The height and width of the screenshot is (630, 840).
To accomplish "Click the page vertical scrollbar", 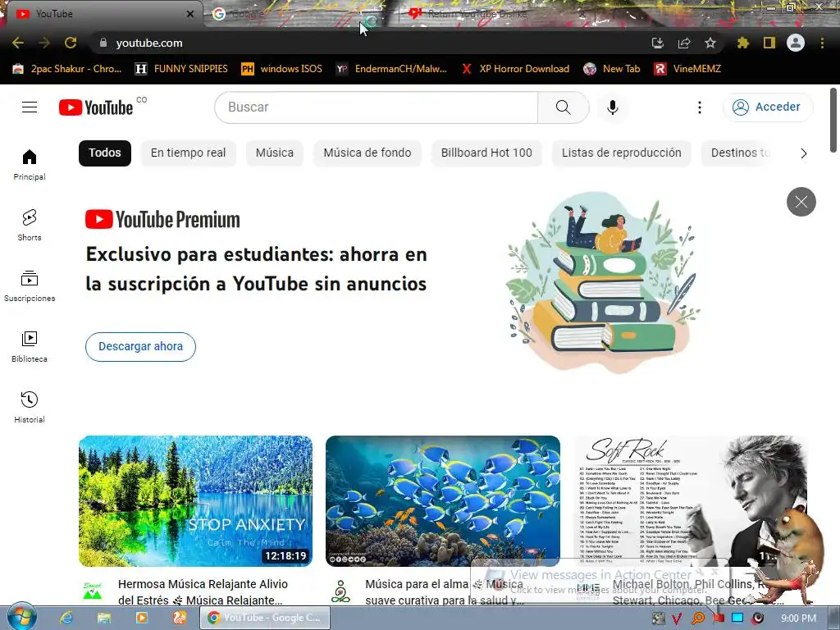I will [x=833, y=121].
